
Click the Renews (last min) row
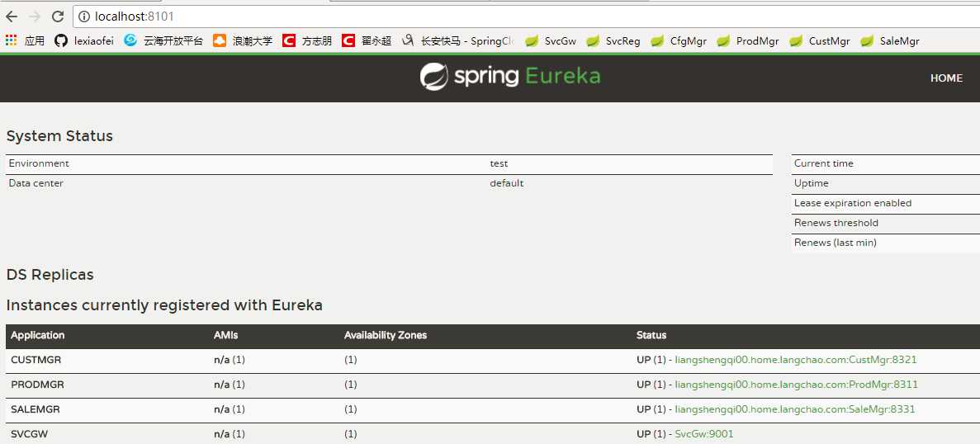(x=886, y=243)
